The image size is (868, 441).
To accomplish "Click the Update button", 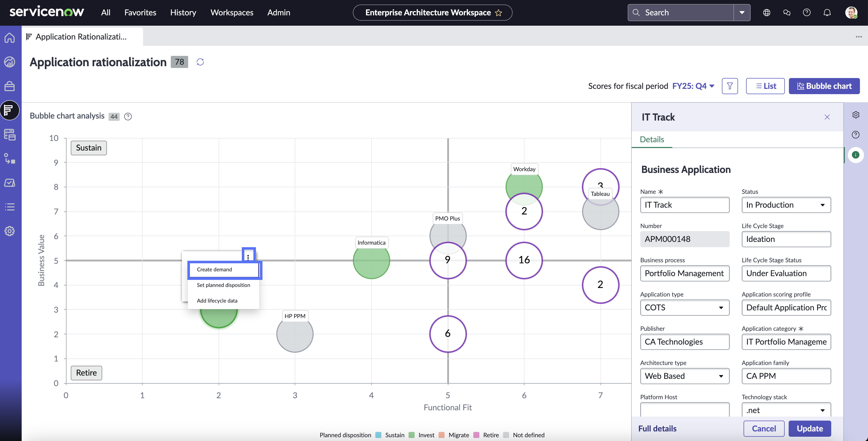I will (810, 429).
